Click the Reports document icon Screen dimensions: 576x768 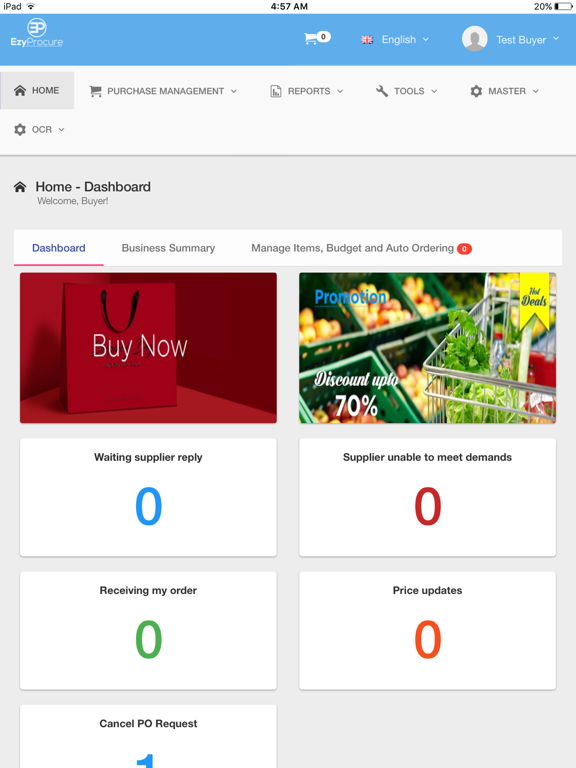(276, 91)
